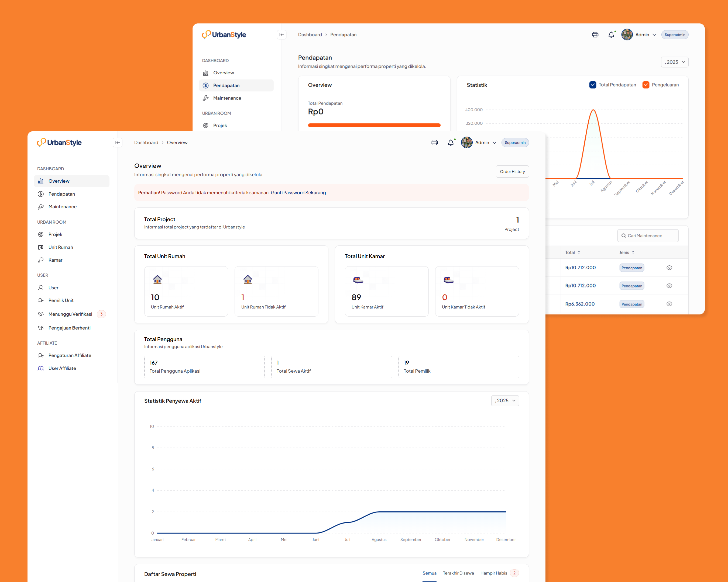This screenshot has height=582, width=728.
Task: Open Menunggu Verifikasi in sidebar
Action: [x=70, y=314]
